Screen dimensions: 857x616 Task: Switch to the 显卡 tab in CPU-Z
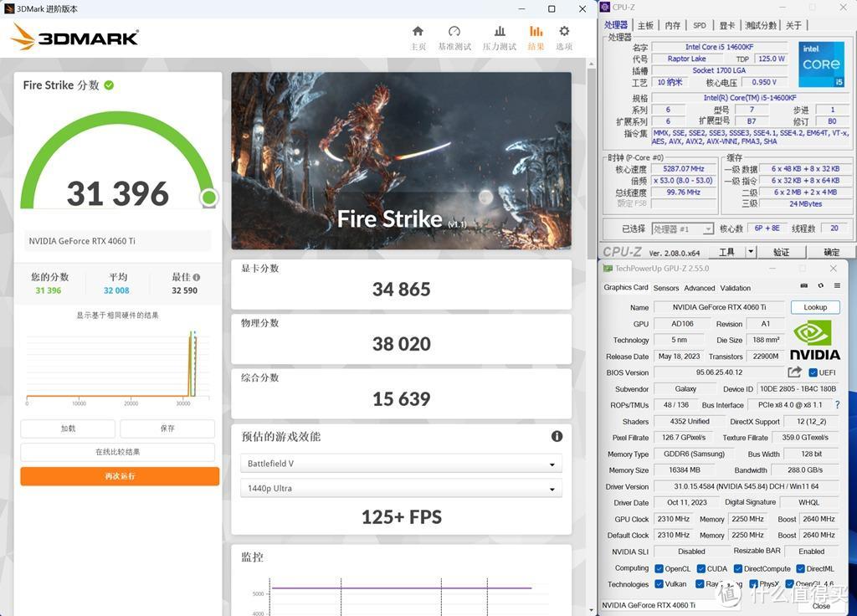(x=727, y=25)
